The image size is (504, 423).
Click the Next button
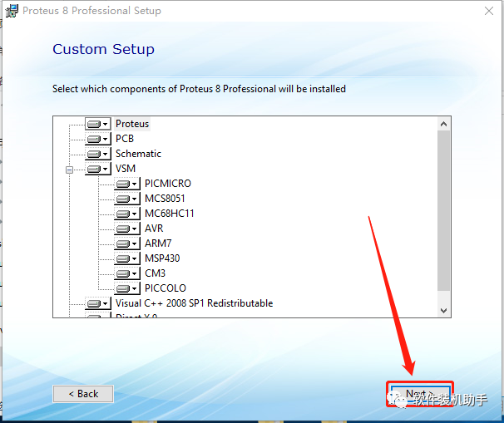420,394
